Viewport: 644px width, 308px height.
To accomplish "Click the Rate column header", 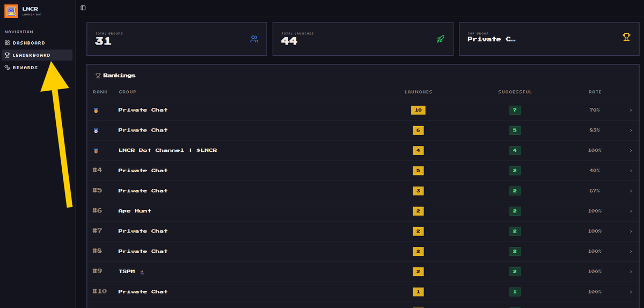I will (595, 92).
